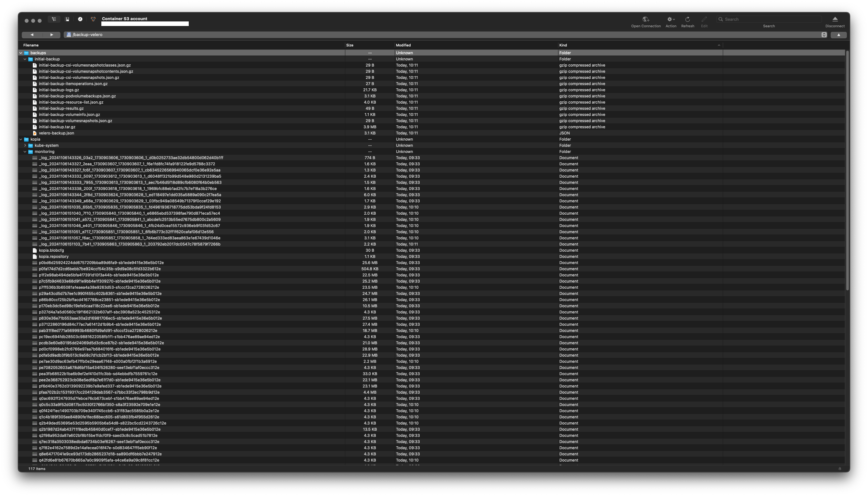Switch to the outline browser view
Viewport: 868px width, 496px height.
[x=54, y=19]
